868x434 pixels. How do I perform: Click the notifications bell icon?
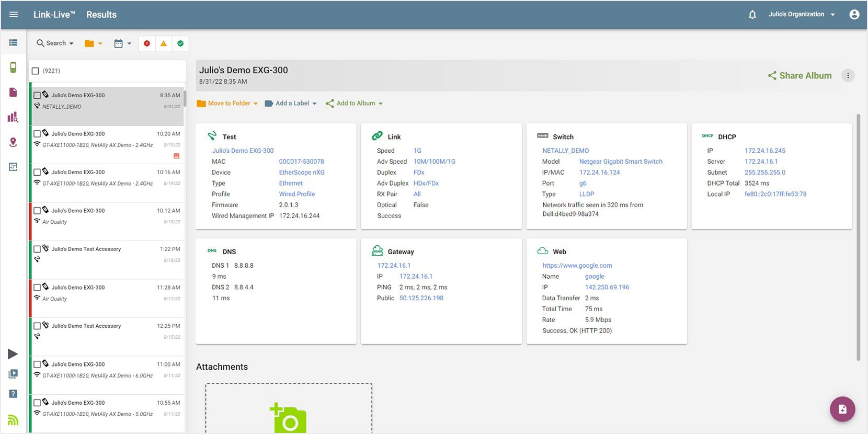point(752,15)
